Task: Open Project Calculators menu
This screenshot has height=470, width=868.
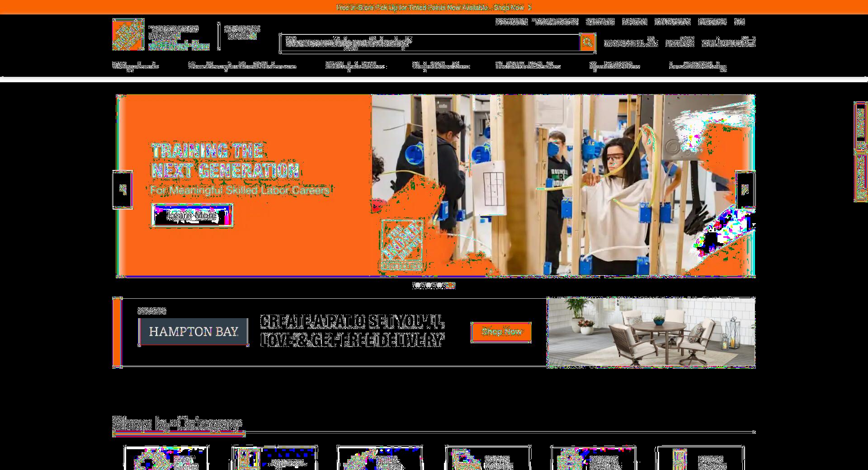Action: pos(441,66)
